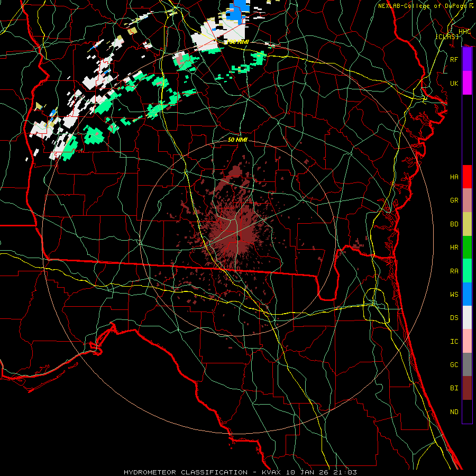Pick the RA light green legend swatch
The image size is (476, 476).
(467, 270)
